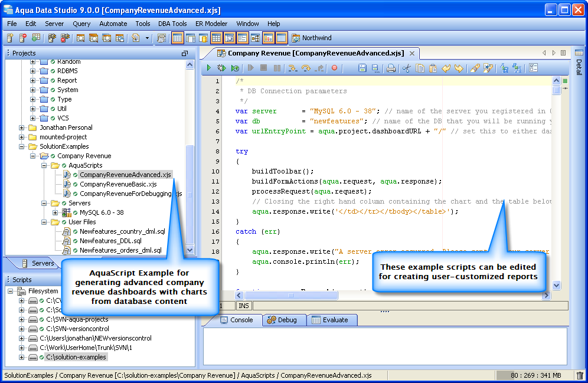This screenshot has width=588, height=383.
Task: Open the DBA Tools menu
Action: tap(172, 24)
